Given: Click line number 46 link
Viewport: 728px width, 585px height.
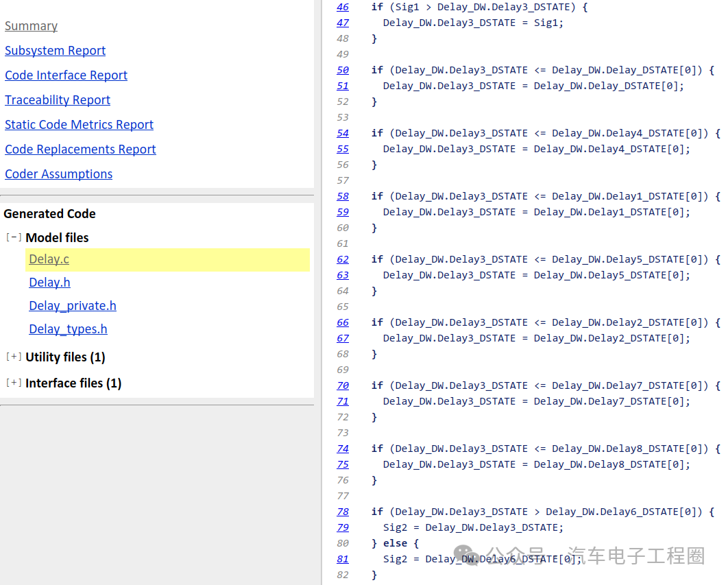Looking at the screenshot, I should 343,7.
